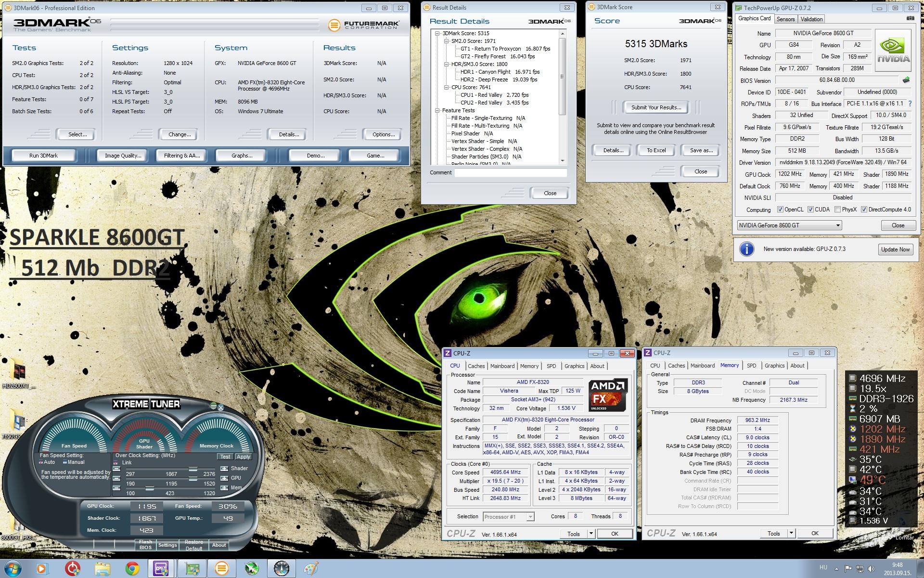The image size is (924, 578).
Task: Switch to Sensors tab in GPU-Z
Action: pyautogui.click(x=785, y=19)
